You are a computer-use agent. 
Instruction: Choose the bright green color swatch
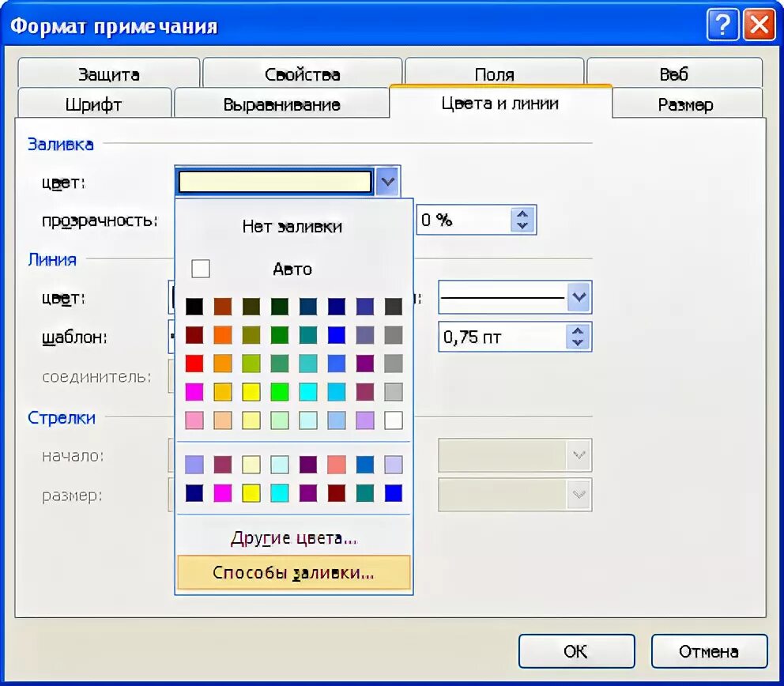pos(280,392)
